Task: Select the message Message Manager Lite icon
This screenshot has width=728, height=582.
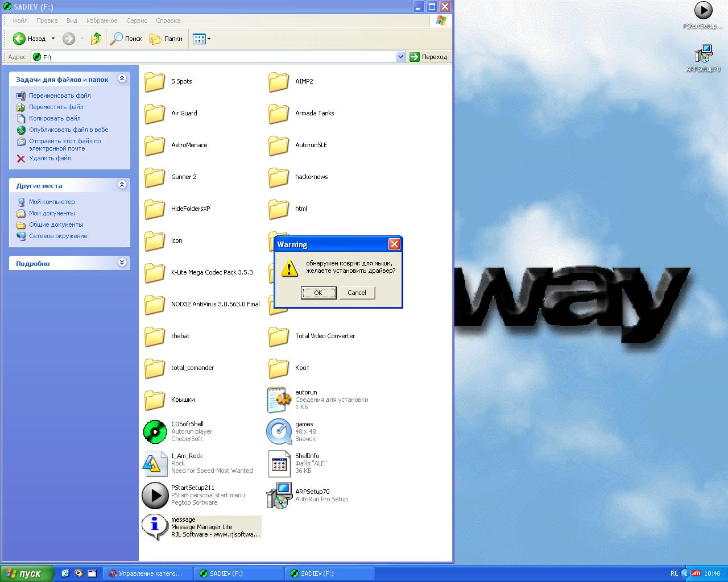Action: click(x=155, y=527)
